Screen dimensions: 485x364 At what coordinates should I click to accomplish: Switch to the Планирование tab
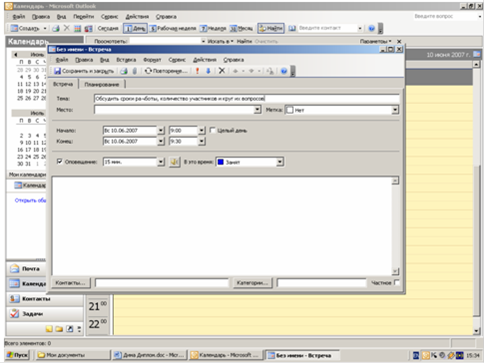102,85
